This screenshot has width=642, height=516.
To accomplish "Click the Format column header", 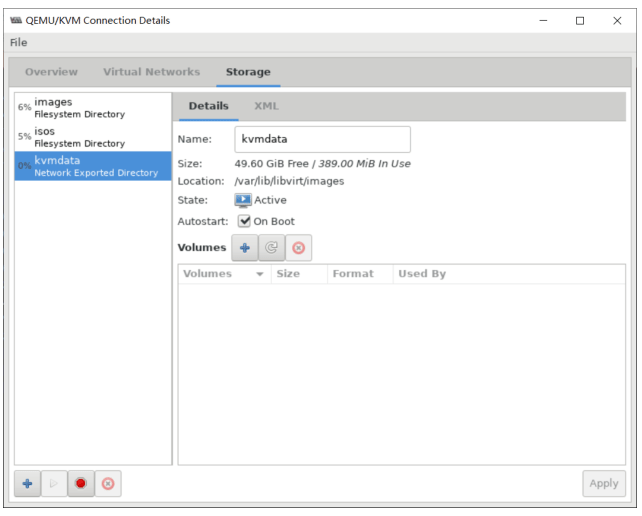I will [x=353, y=274].
